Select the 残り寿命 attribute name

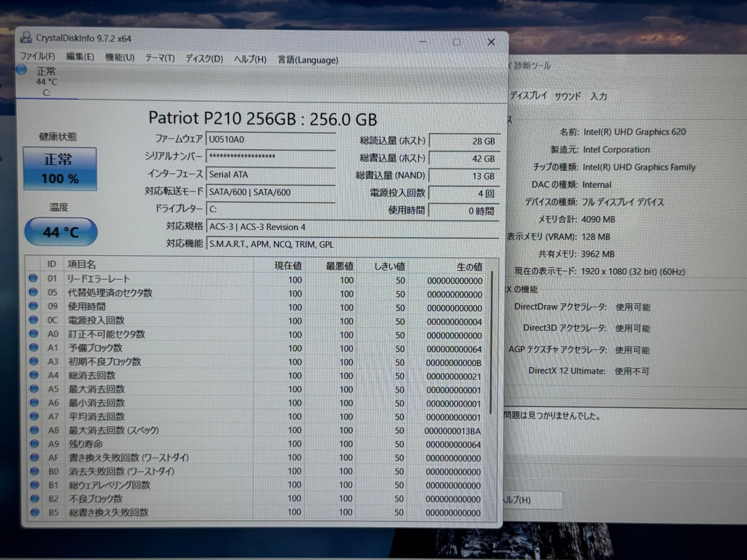pos(86,444)
